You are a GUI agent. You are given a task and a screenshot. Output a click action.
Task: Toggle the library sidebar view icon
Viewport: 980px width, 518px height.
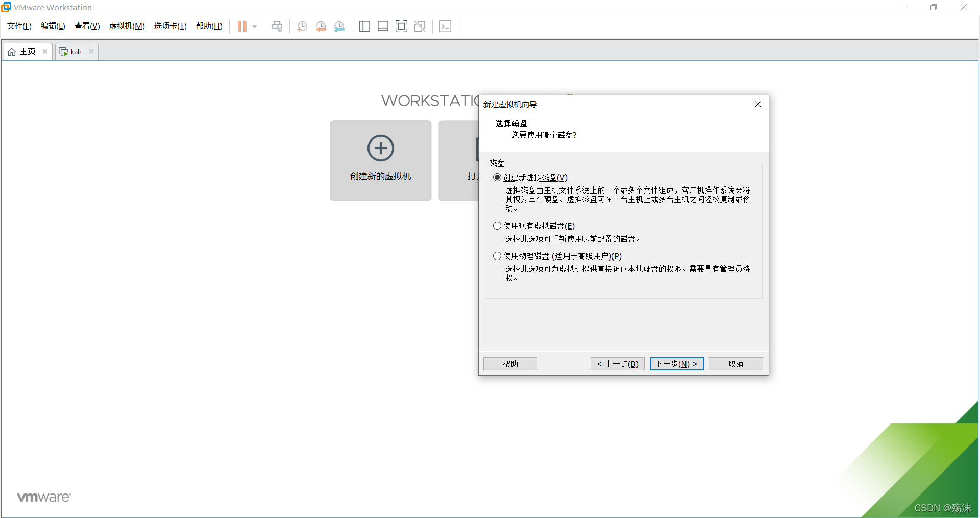pyautogui.click(x=364, y=27)
